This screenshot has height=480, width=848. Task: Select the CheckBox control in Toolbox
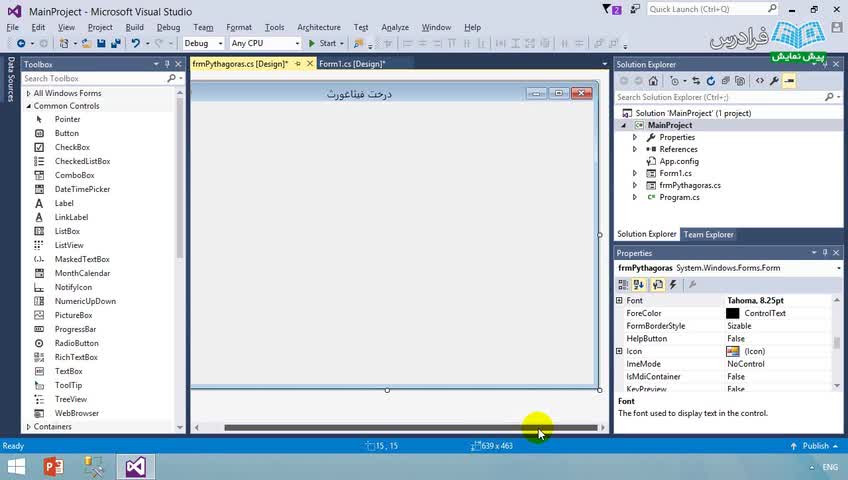pyautogui.click(x=72, y=147)
